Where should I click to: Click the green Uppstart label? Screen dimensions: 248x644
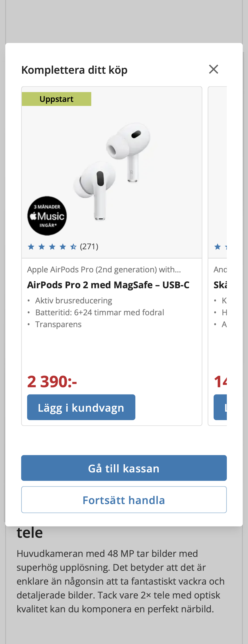pos(56,99)
